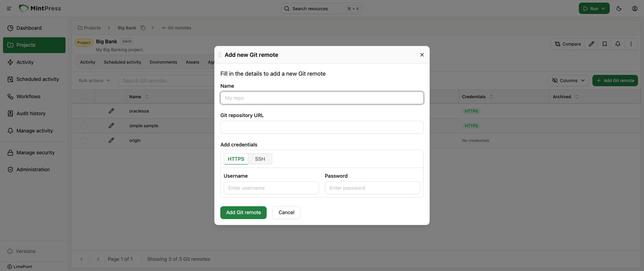644x271 pixels.
Task: Open Projects in sidebar
Action: tap(34, 45)
